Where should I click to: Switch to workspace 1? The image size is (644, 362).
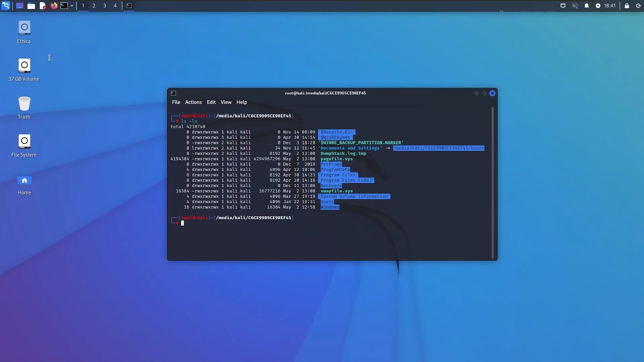coord(83,6)
